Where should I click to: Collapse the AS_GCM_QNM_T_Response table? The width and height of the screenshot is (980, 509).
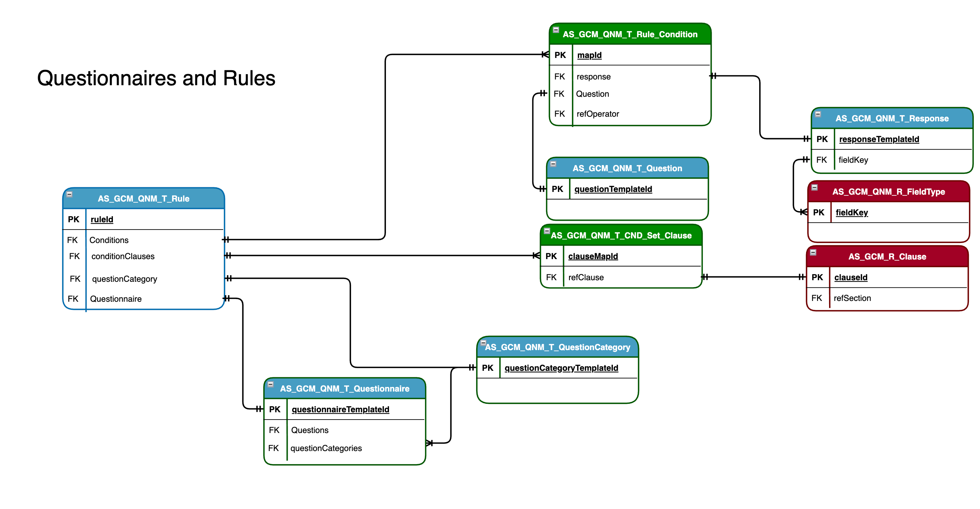click(x=818, y=114)
